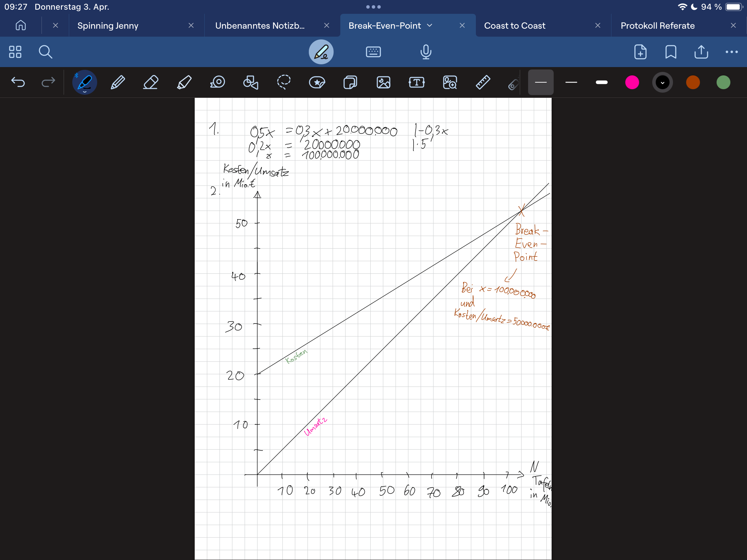Tap the Undo arrow
747x560 pixels.
(x=18, y=83)
